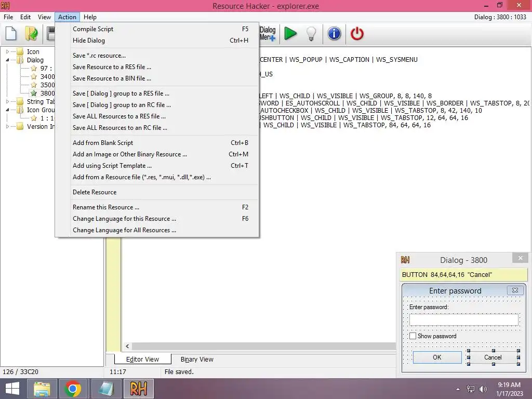The image size is (532, 399).
Task: Click the green Compile Script play icon
Action: [290, 33]
